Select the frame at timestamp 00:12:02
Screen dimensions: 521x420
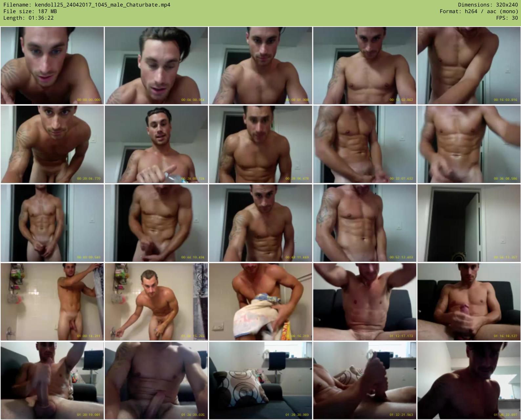pos(365,66)
